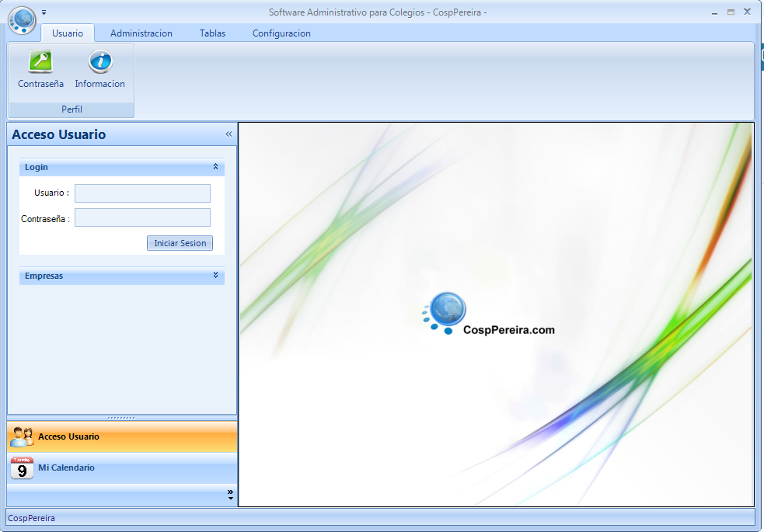This screenshot has height=532, width=764.
Task: Open the quick access toolbar dropdown arrow
Action: [44, 12]
